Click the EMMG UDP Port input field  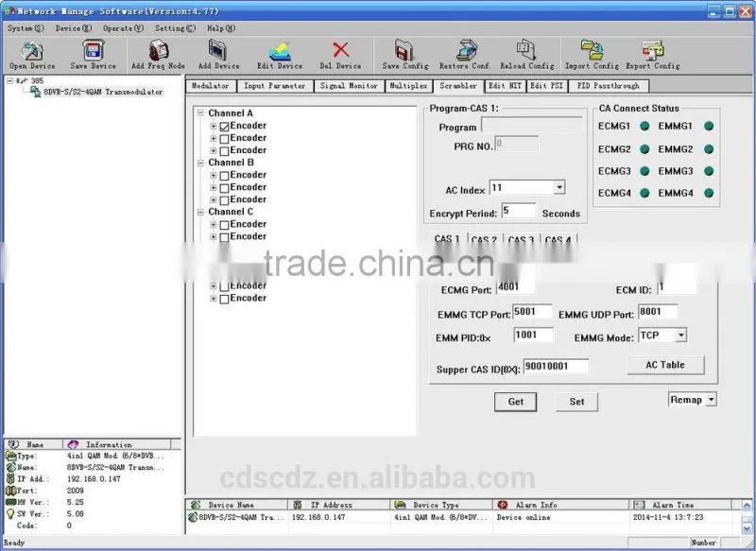(658, 312)
